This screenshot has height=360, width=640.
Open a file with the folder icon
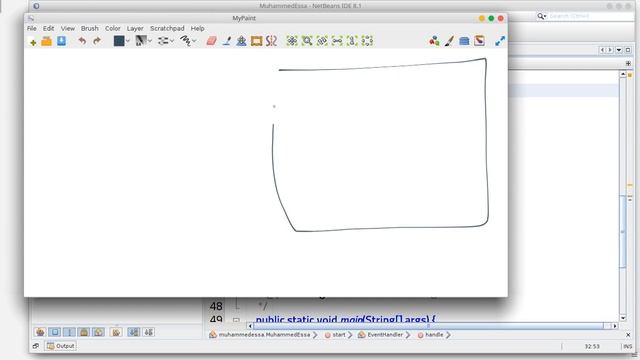[x=47, y=41]
